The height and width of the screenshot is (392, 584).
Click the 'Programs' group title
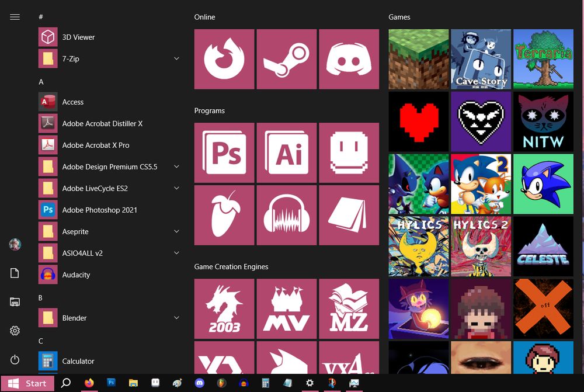(209, 110)
